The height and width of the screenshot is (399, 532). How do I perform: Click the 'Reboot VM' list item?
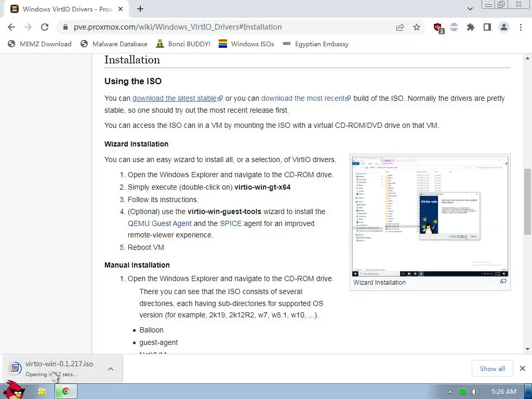click(146, 248)
